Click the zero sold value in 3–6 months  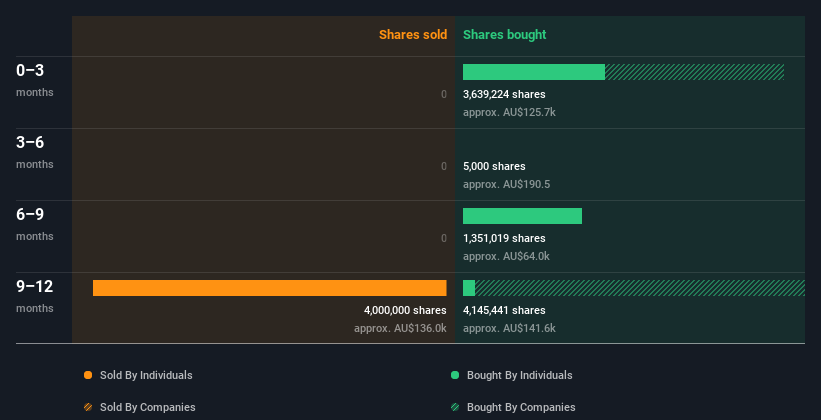(443, 166)
